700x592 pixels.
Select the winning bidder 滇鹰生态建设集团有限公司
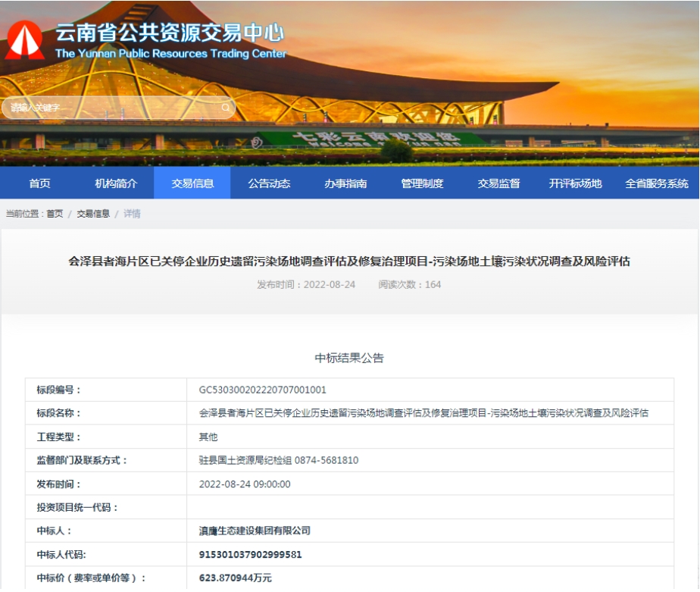[x=253, y=531]
